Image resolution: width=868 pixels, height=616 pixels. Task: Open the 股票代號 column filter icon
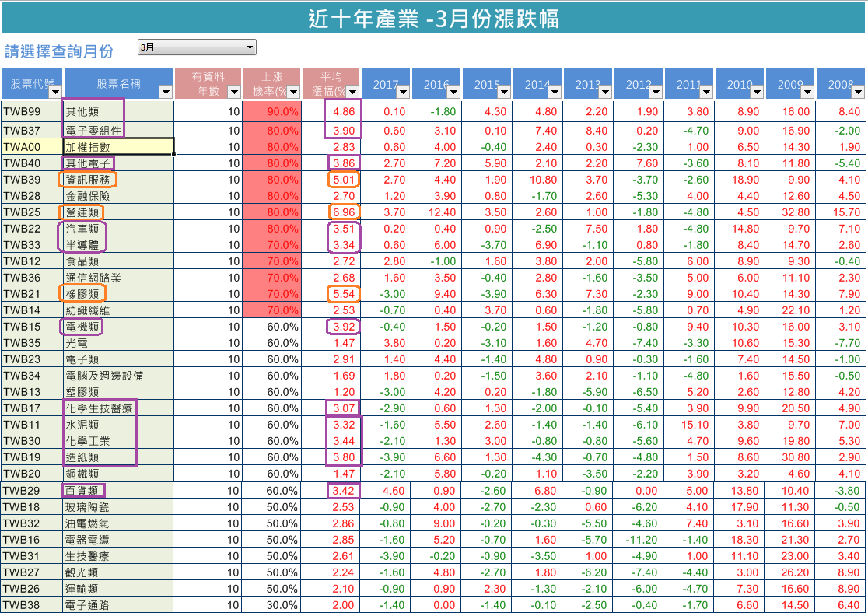54,92
